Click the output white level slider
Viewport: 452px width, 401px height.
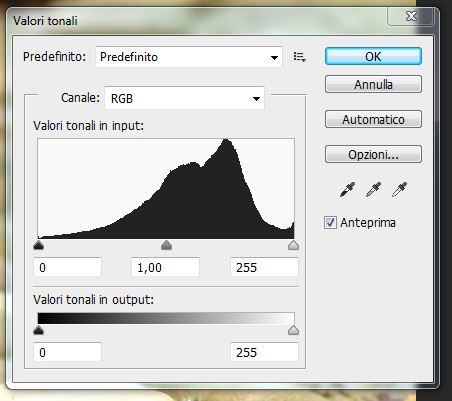[293, 330]
